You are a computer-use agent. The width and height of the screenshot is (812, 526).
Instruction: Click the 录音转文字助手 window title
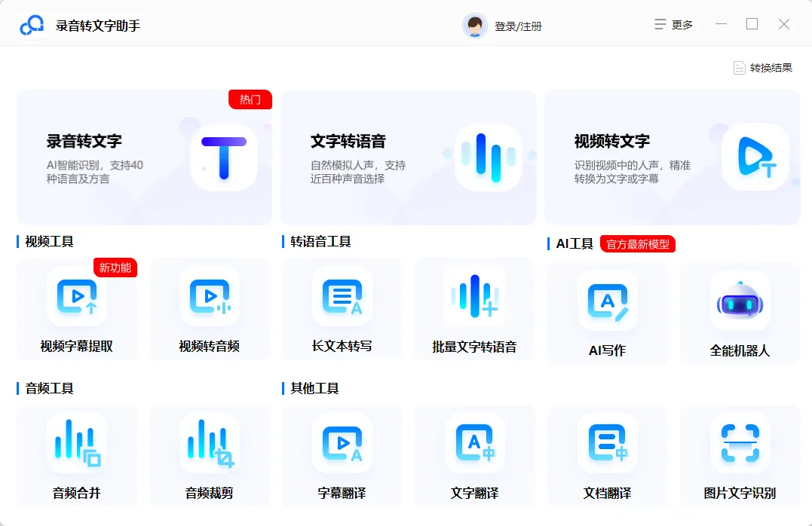(x=98, y=26)
